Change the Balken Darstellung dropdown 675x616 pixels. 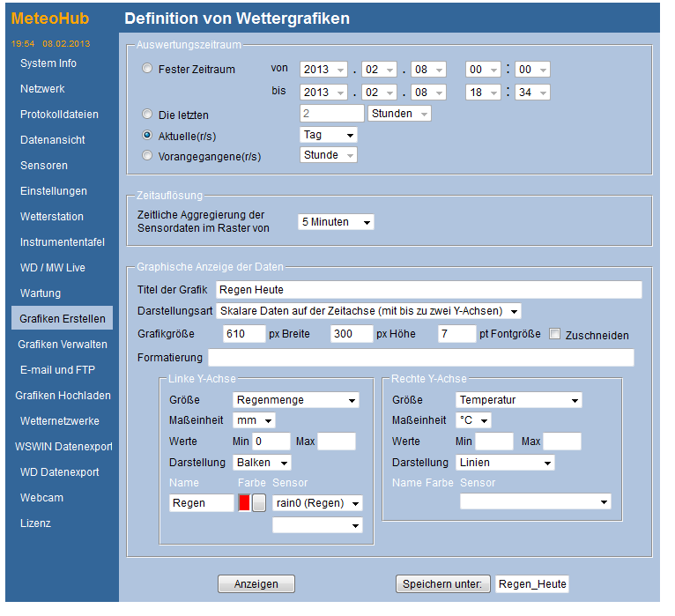point(263,463)
